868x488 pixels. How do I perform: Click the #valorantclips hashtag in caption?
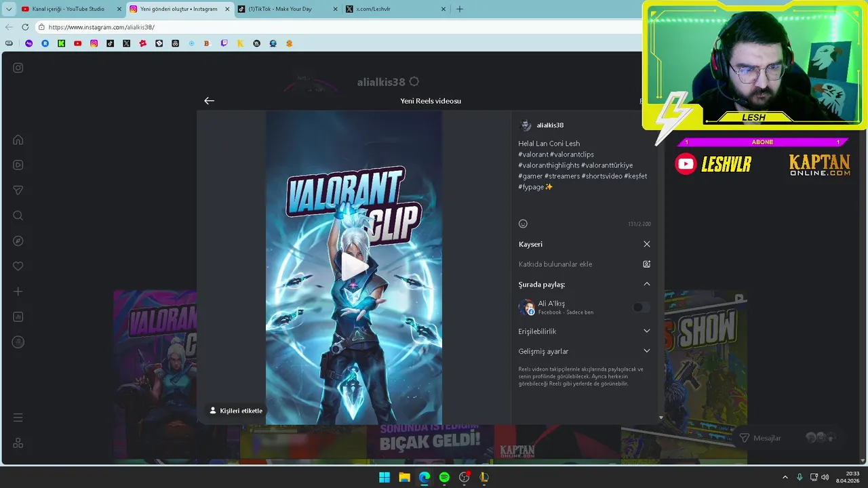(572, 155)
